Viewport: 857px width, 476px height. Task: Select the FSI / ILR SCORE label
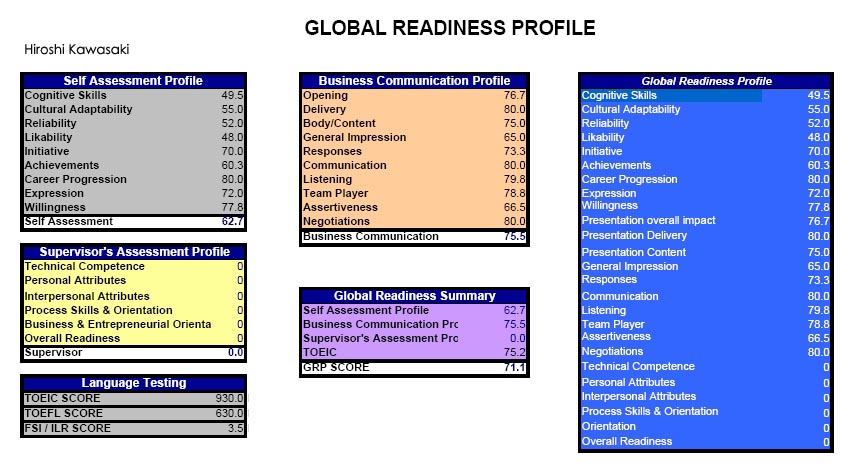68,428
